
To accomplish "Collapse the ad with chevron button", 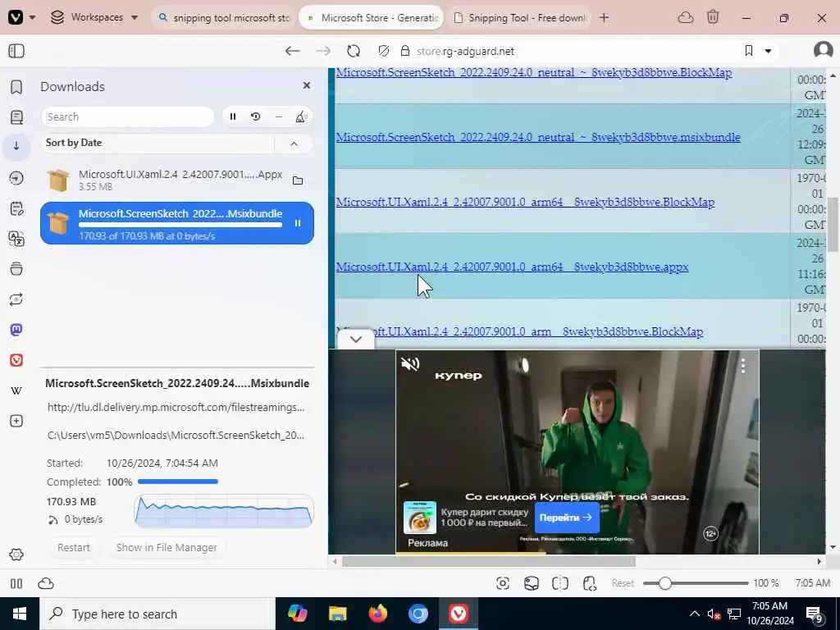I will pyautogui.click(x=356, y=339).
